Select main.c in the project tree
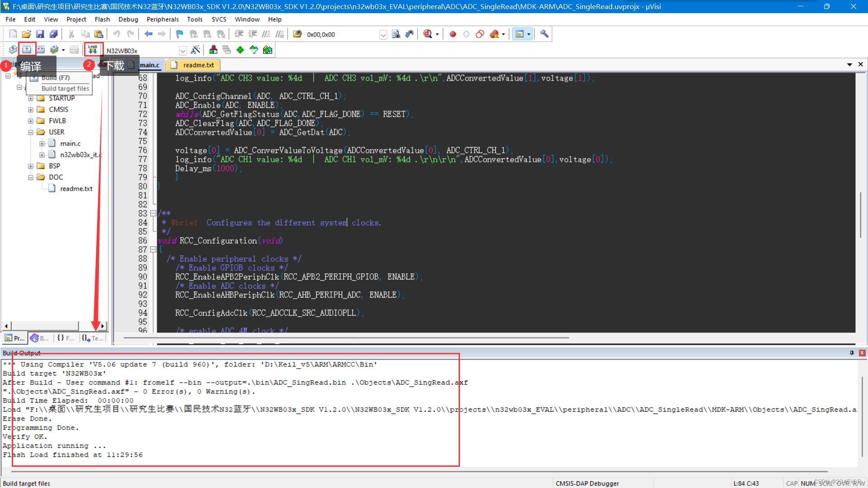Image resolution: width=868 pixels, height=488 pixels. tap(70, 143)
